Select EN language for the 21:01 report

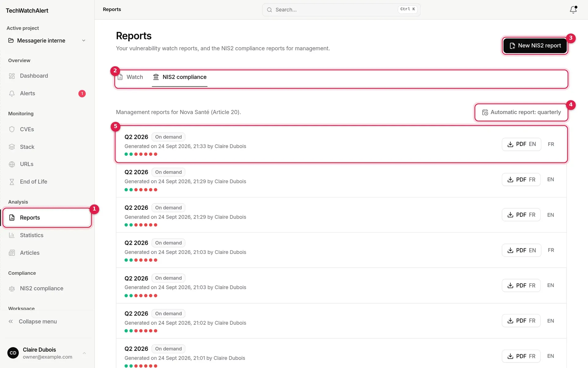point(551,356)
